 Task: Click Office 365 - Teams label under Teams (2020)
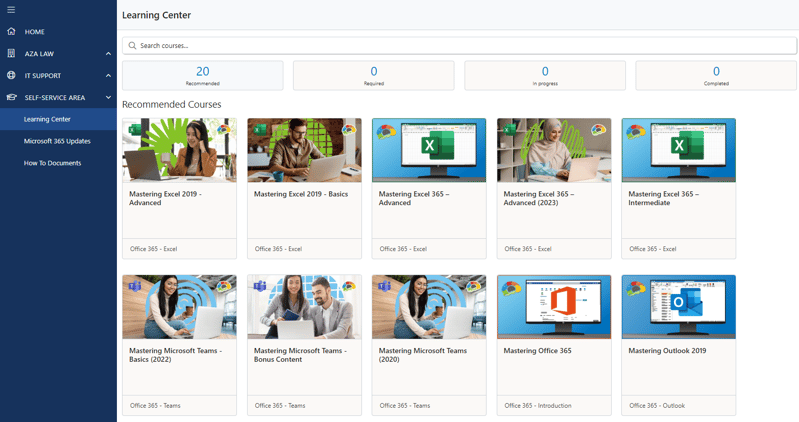[405, 406]
